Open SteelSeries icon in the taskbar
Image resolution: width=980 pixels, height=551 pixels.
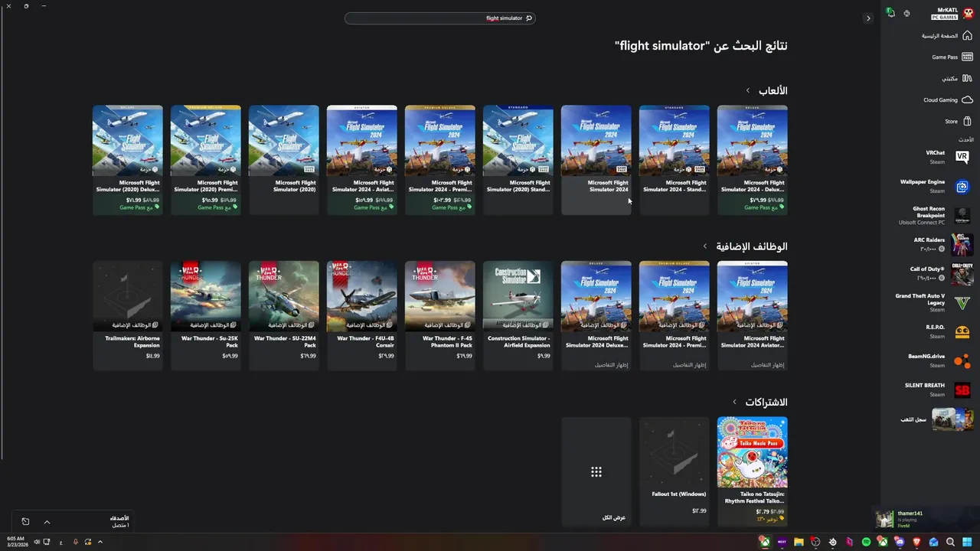pos(832,542)
